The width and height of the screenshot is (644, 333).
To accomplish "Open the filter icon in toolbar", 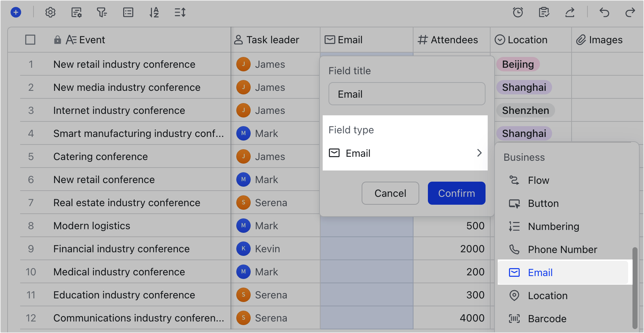I will click(x=102, y=13).
